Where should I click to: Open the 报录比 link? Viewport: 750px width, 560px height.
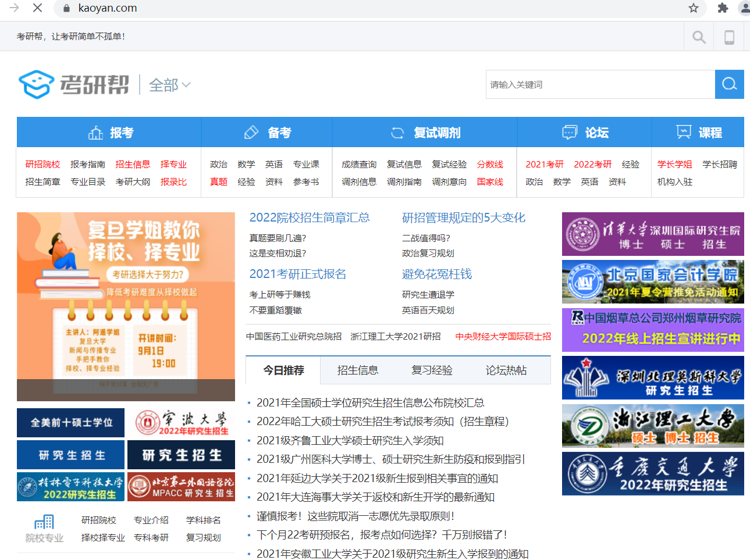point(173,182)
